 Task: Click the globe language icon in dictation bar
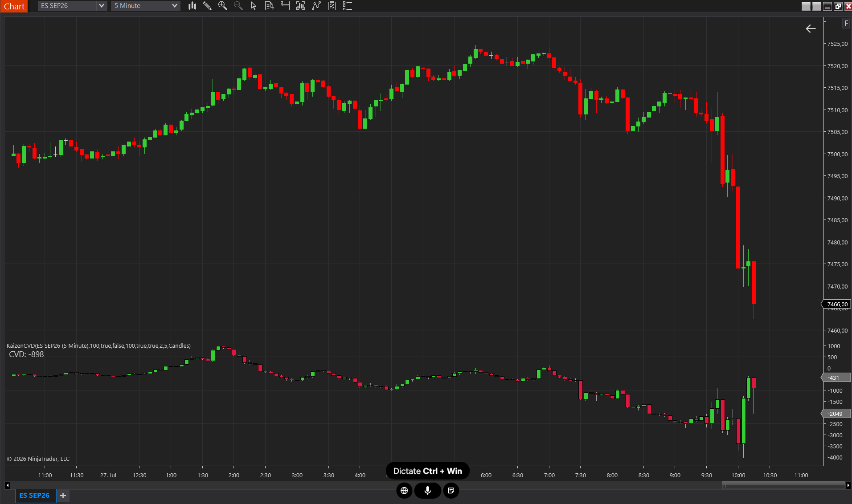point(404,491)
